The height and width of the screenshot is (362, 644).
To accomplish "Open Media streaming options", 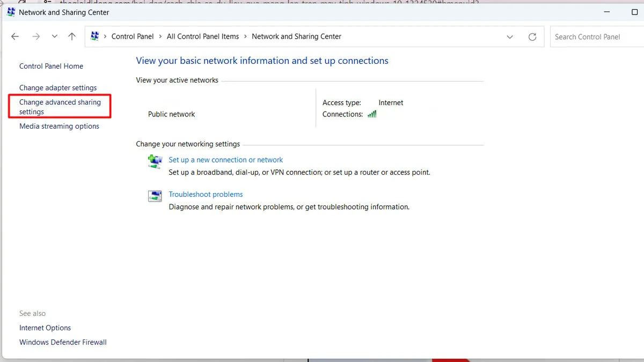I will click(x=59, y=127).
